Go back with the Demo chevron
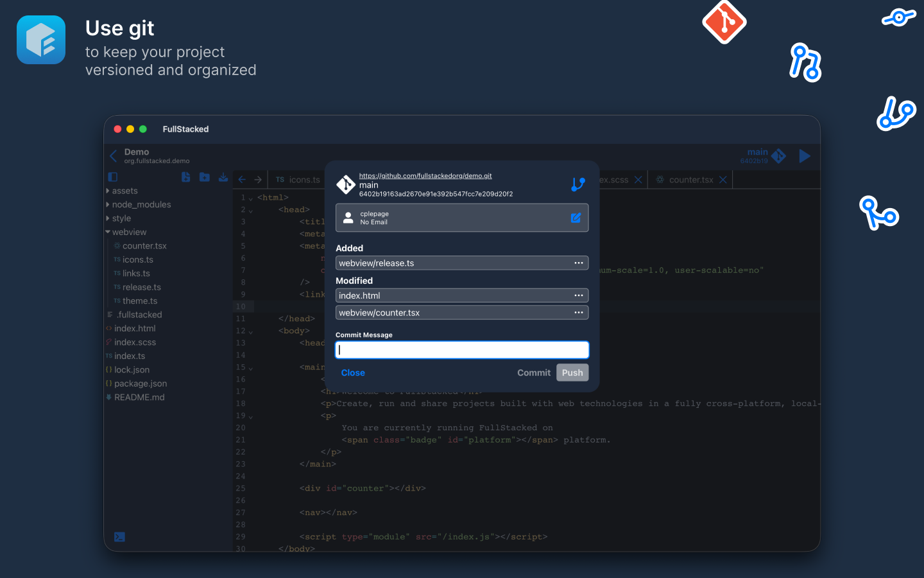Viewport: 924px width, 578px height. pyautogui.click(x=113, y=156)
